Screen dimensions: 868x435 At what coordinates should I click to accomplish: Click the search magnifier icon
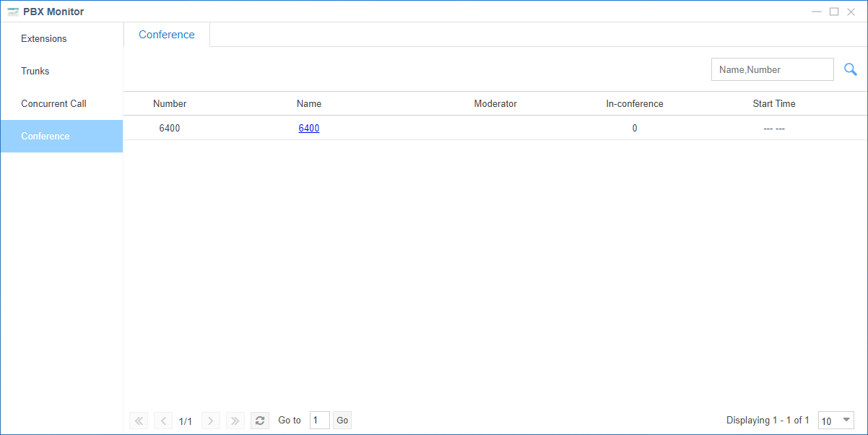[850, 69]
